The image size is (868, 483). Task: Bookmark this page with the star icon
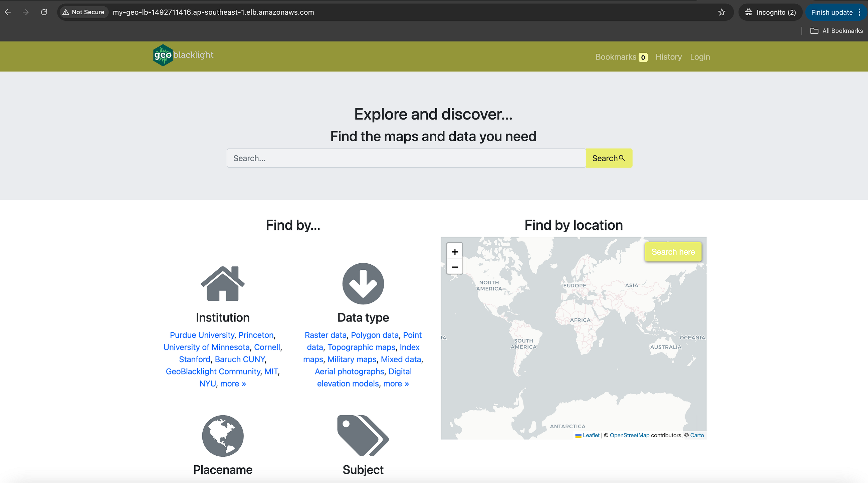click(x=721, y=12)
